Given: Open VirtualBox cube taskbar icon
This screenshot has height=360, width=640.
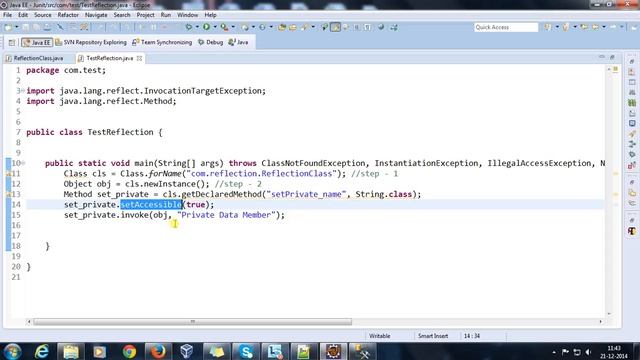Looking at the screenshot, I should (x=187, y=351).
